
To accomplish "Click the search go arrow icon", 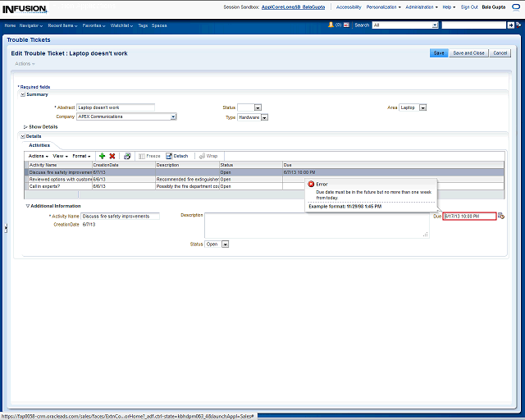I will point(511,25).
